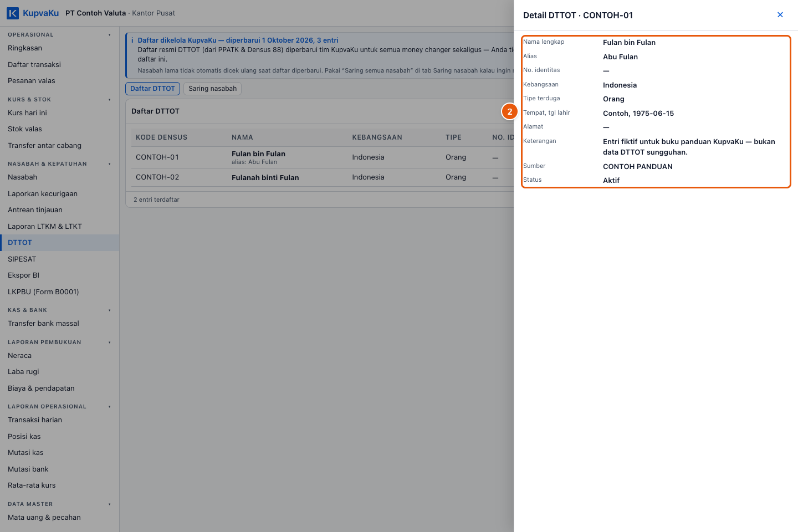The width and height of the screenshot is (798, 532).
Task: Open Ekspor BI page
Action: click(x=59, y=275)
